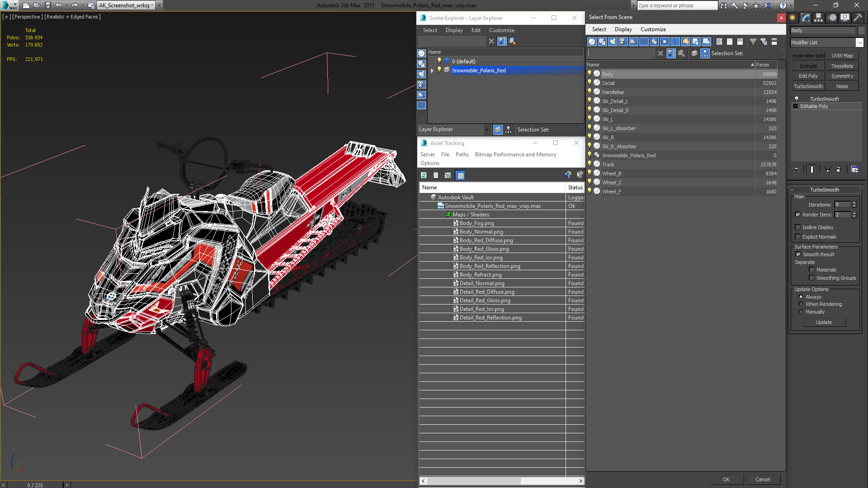Click Update button in TurboSmooth rollout
The width and height of the screenshot is (868, 488).
(824, 322)
